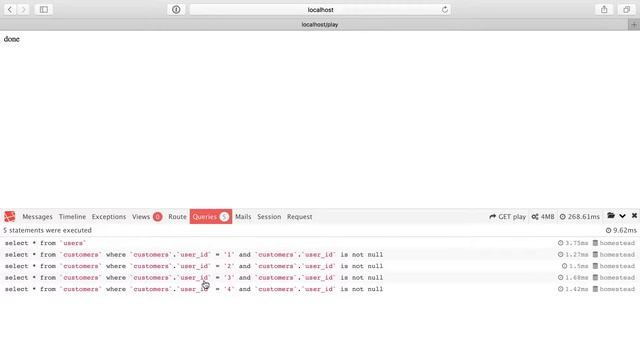Select the customers query with user_id = '3'

tap(320, 278)
